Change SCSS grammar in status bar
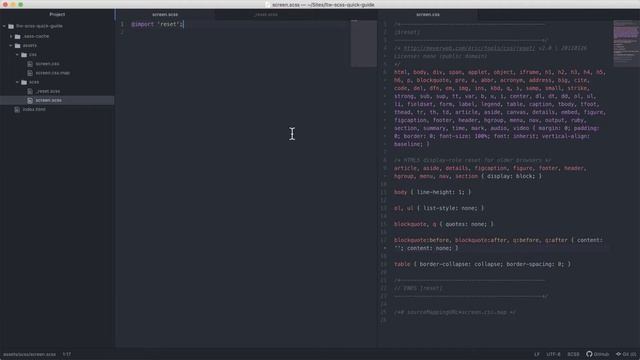 tap(573, 354)
